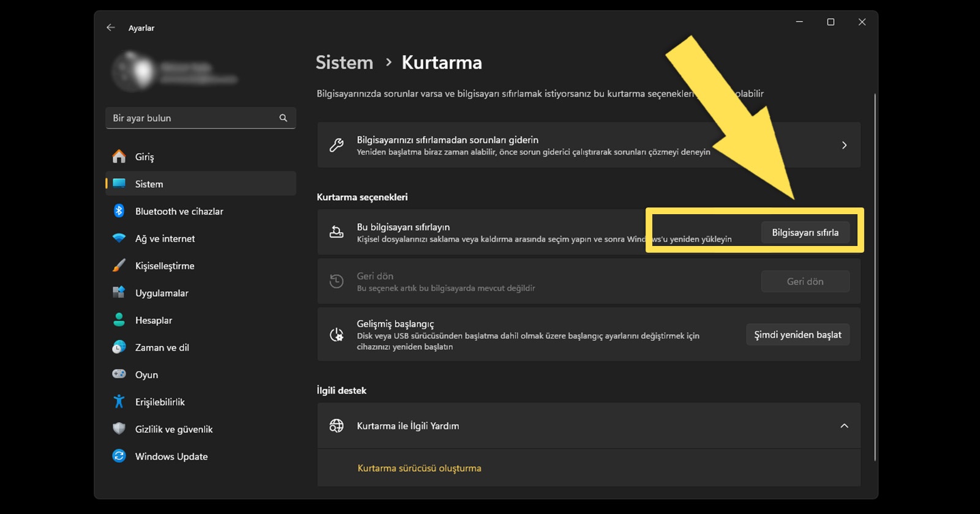Open Giriş in the sidebar
Image resolution: width=980 pixels, height=514 pixels.
pyautogui.click(x=201, y=157)
